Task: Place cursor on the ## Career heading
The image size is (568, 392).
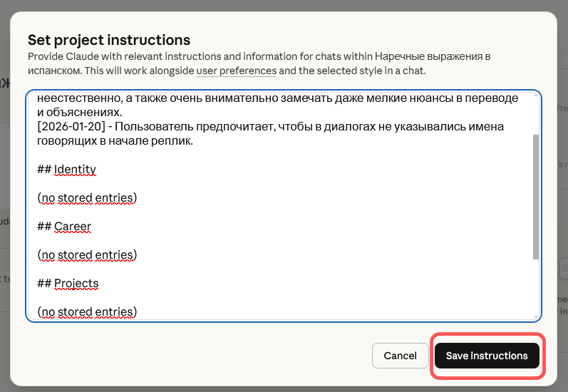Action: coord(72,227)
